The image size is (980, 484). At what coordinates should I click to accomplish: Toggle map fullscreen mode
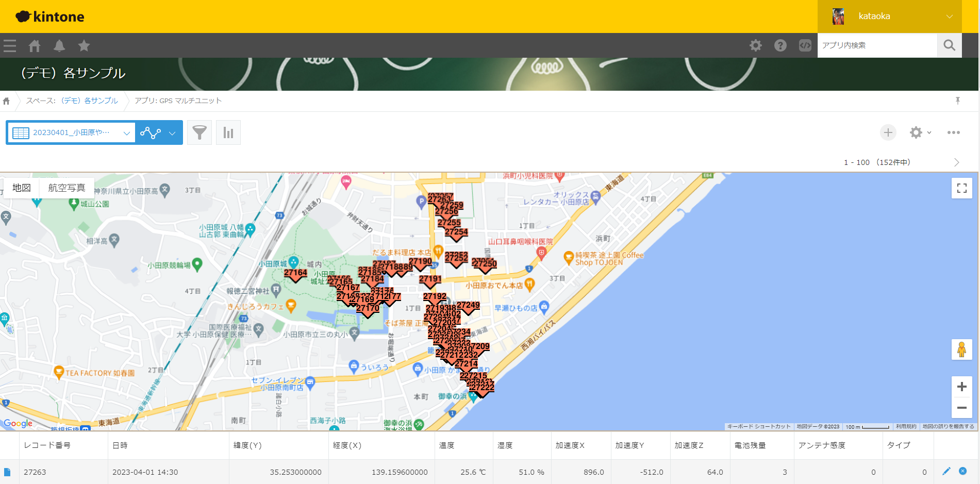962,188
